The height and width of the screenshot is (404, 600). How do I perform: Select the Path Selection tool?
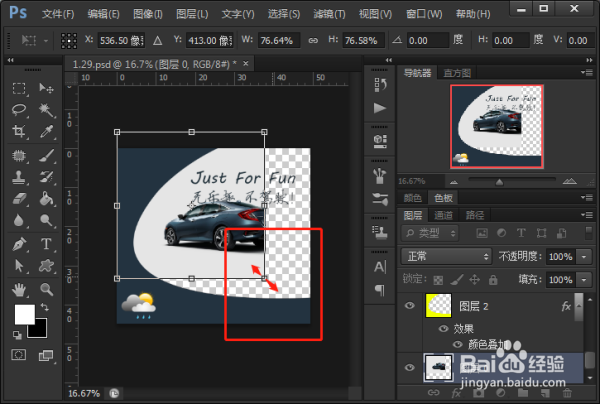19,266
